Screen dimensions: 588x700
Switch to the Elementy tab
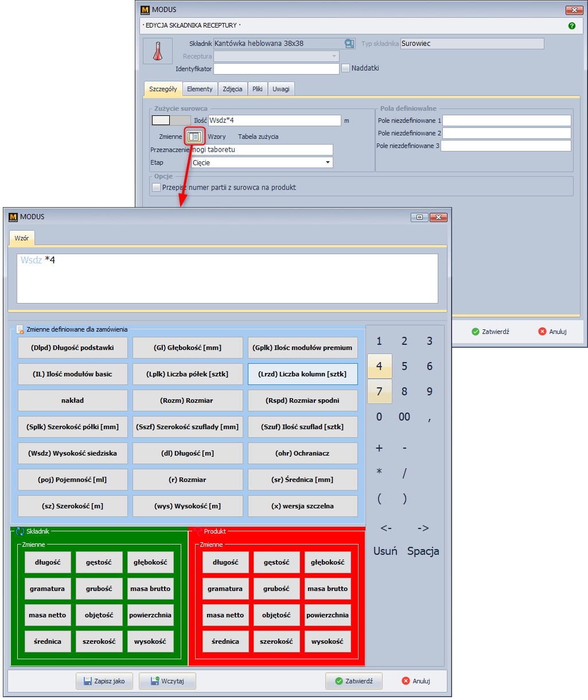pos(200,89)
